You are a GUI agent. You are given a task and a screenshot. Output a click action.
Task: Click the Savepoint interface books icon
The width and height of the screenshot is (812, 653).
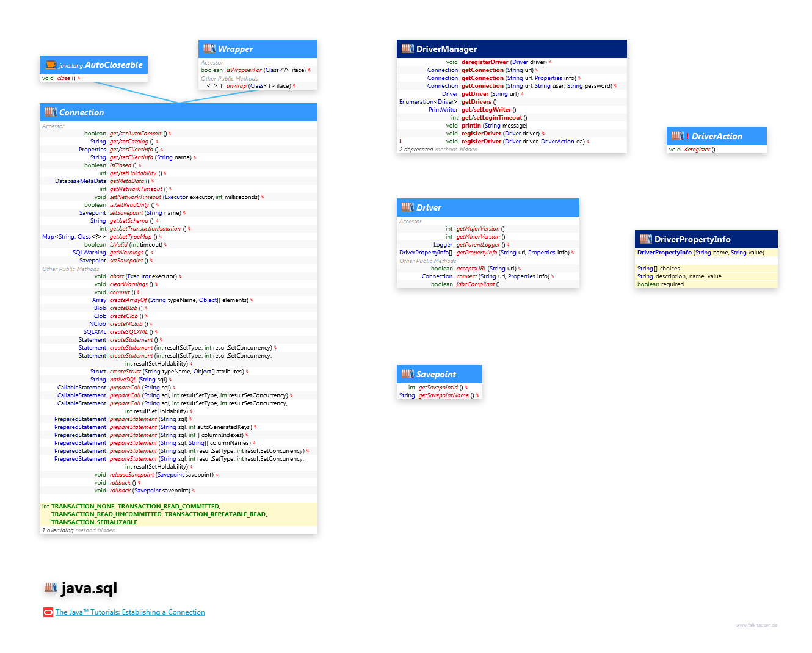click(407, 374)
